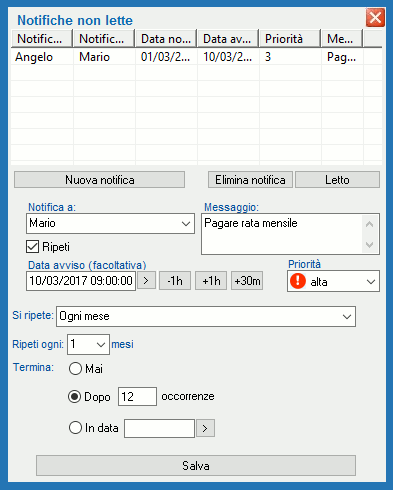Viewport: 393px width, 490px height.
Task: Open date picker arrow next to In data
Action: pos(205,428)
